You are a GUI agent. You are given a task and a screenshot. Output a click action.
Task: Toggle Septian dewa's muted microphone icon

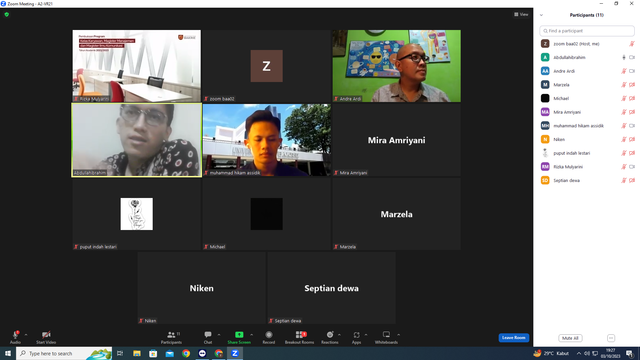[624, 180]
